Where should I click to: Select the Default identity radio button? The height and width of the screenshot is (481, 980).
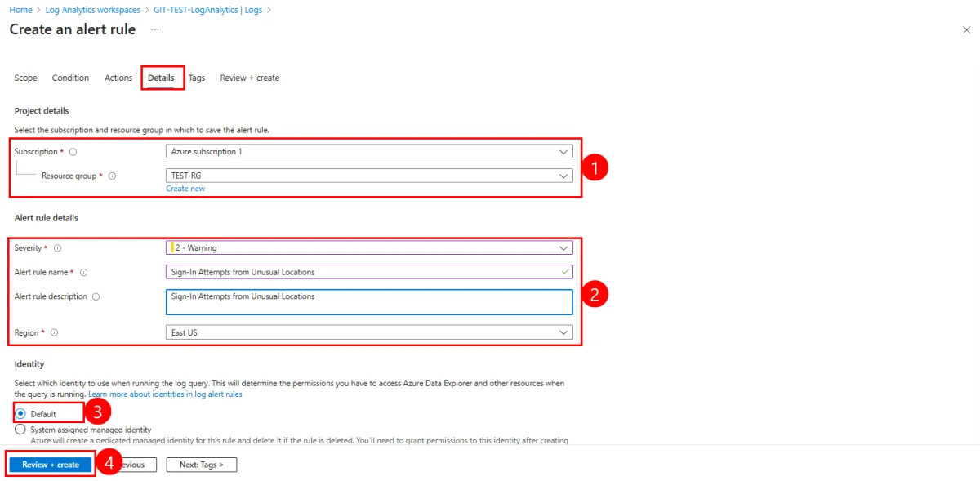20,414
